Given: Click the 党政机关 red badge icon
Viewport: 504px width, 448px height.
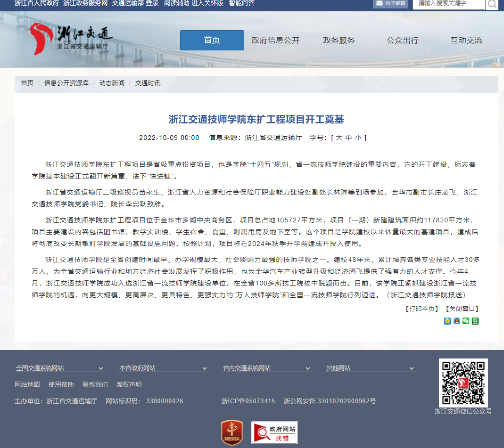Looking at the screenshot, I should pyautogui.click(x=232, y=432).
